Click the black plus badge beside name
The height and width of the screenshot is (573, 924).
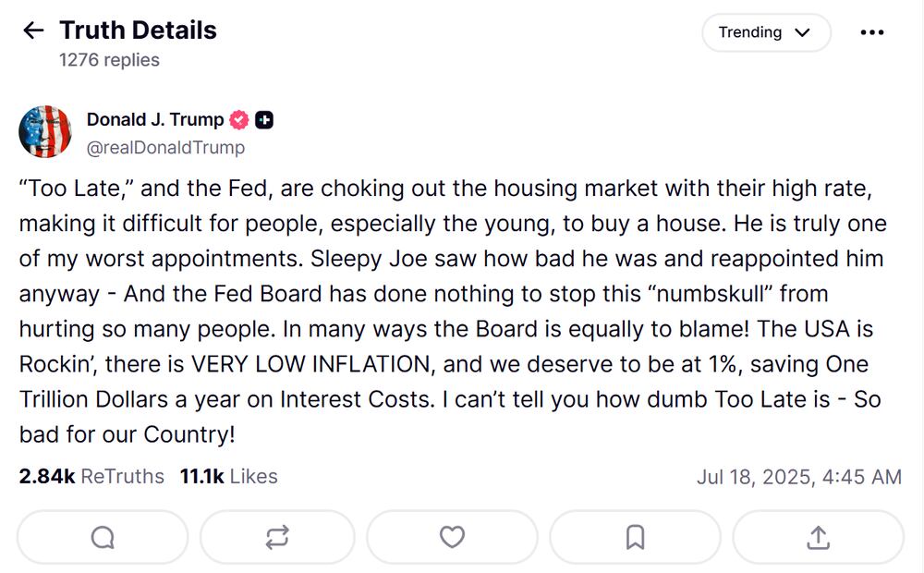click(264, 119)
